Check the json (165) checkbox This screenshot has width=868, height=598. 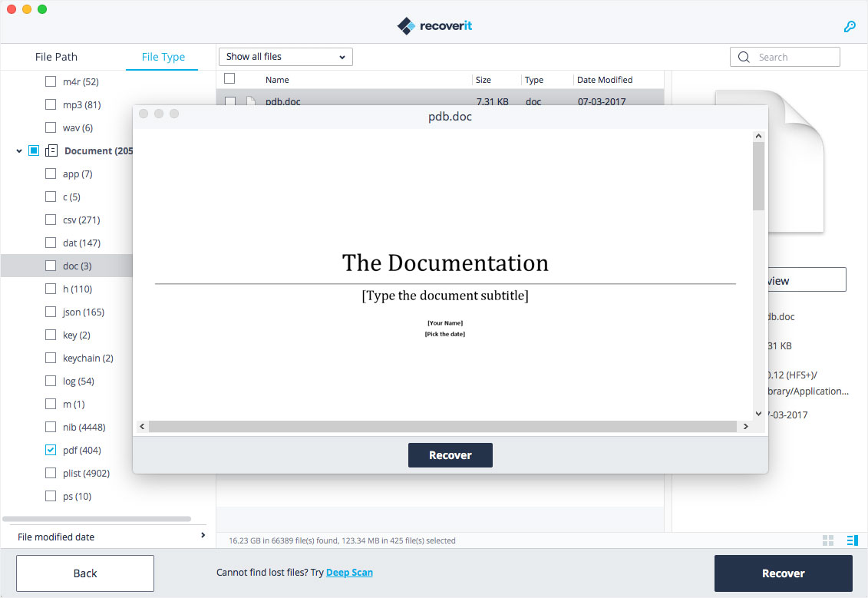point(51,312)
